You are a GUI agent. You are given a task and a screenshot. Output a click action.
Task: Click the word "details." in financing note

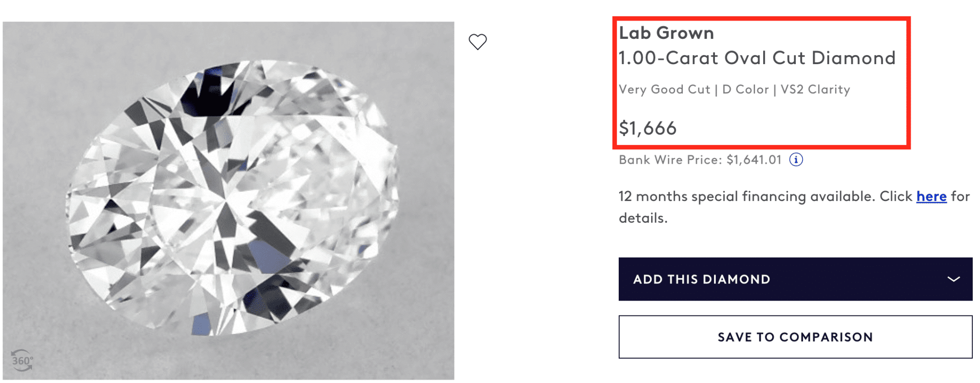click(x=643, y=218)
